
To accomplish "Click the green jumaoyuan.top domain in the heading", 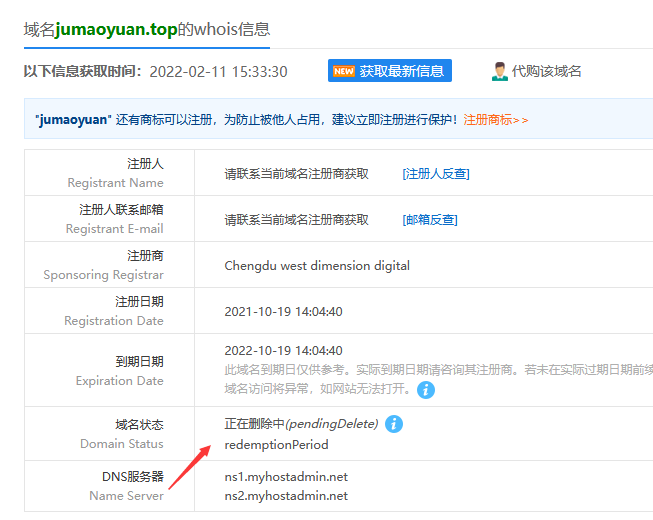I will [116, 29].
